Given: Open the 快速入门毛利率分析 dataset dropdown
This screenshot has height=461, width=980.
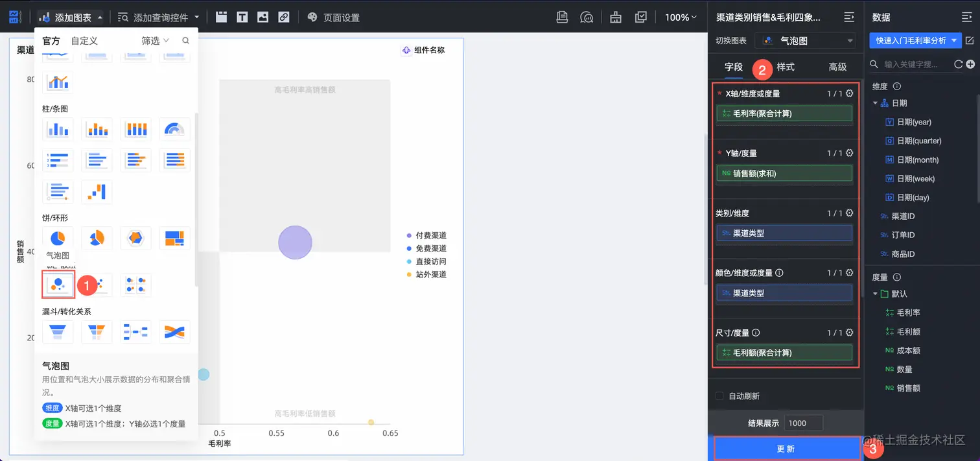Looking at the screenshot, I should [915, 40].
